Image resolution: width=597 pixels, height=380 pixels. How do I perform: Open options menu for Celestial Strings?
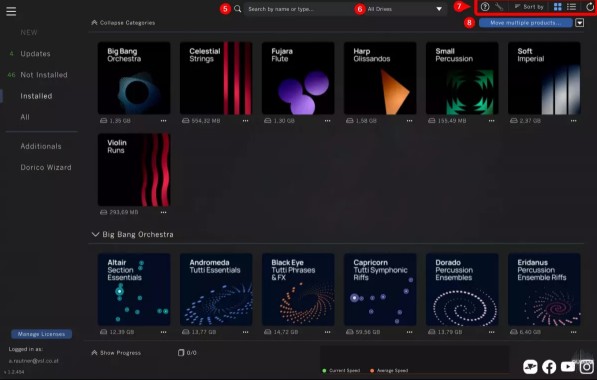pos(245,121)
